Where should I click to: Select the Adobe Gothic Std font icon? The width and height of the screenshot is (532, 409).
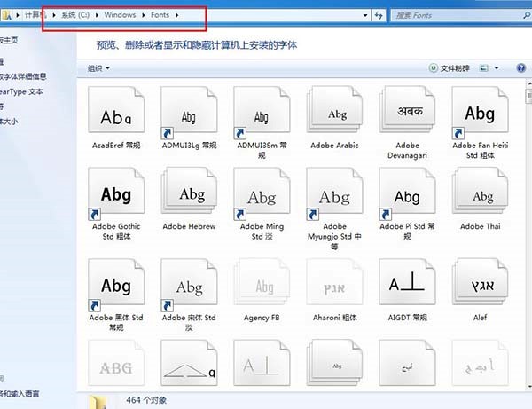pyautogui.click(x=116, y=195)
